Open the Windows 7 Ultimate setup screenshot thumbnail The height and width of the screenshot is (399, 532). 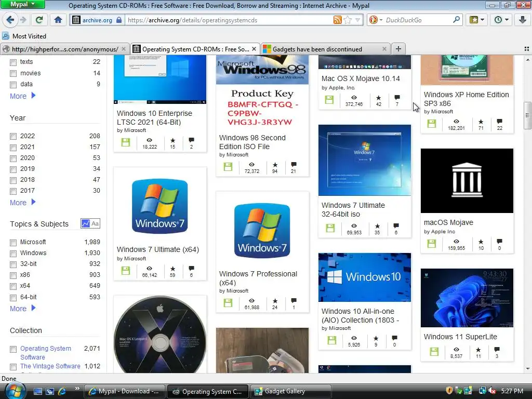[x=364, y=160]
